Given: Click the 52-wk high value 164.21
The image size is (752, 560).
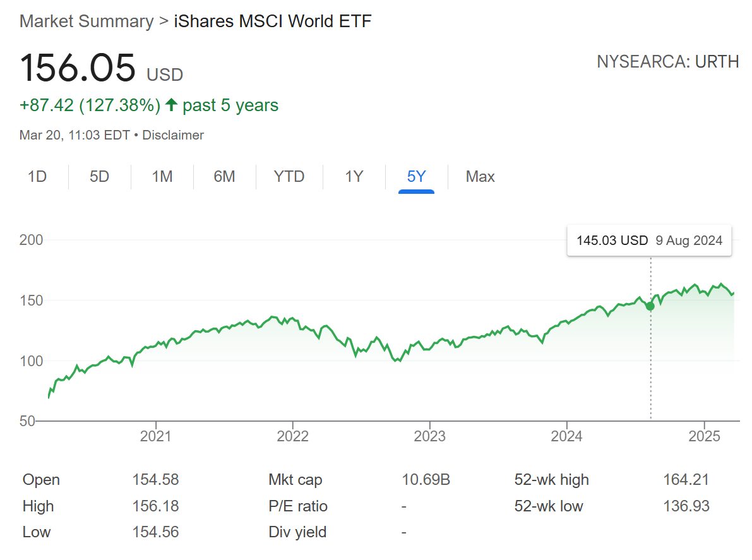Looking at the screenshot, I should [x=686, y=480].
